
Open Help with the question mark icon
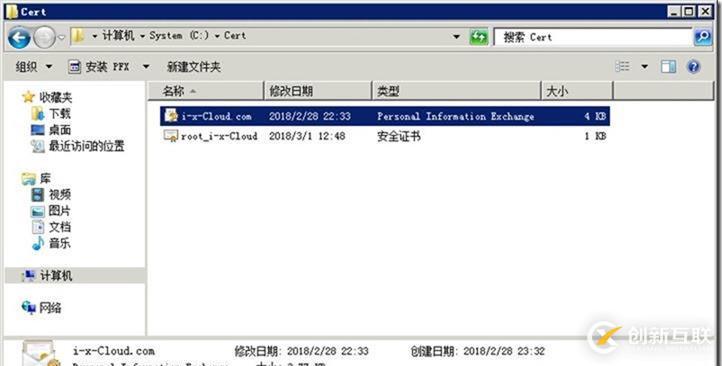(x=693, y=67)
